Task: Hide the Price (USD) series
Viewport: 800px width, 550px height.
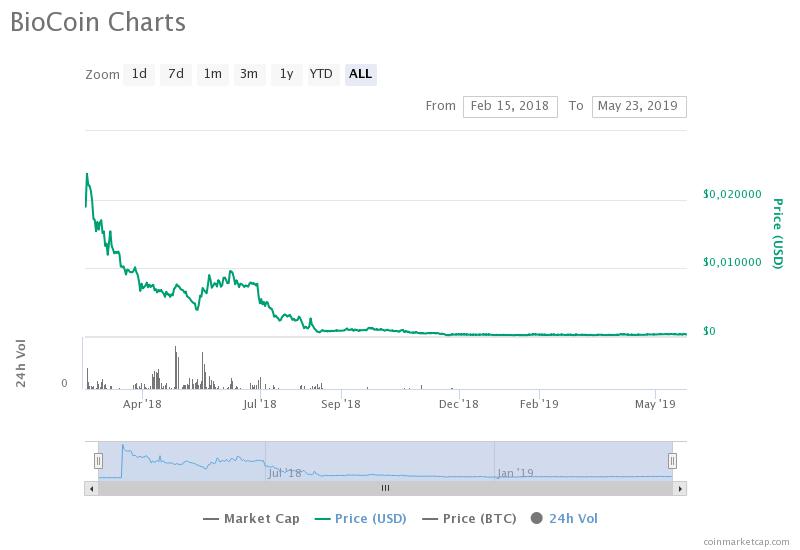Action: 360,518
